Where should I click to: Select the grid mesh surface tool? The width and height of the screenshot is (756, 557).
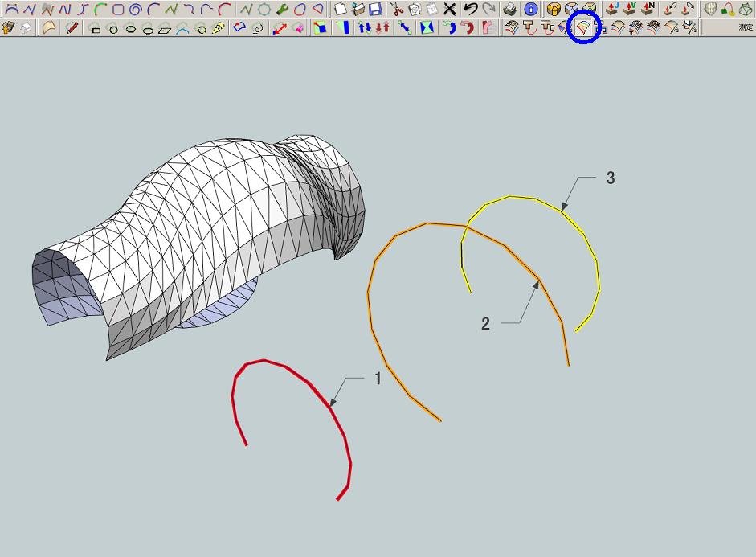tap(512, 28)
